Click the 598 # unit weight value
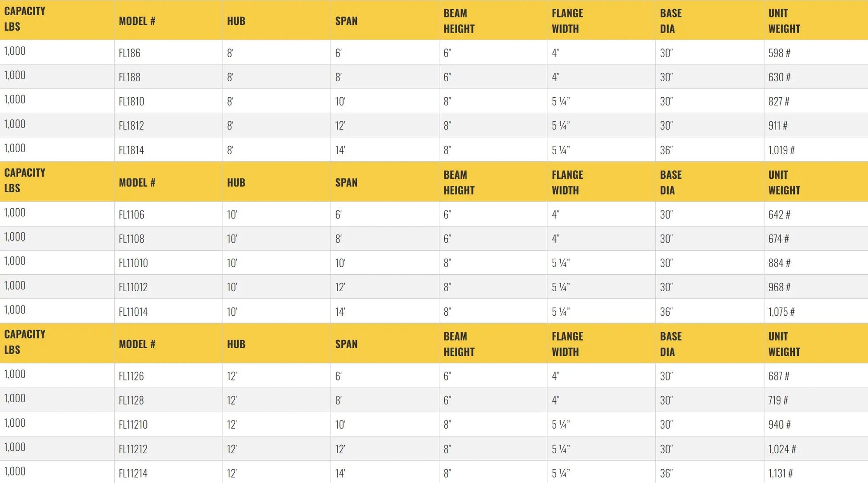868x483 pixels. click(779, 53)
